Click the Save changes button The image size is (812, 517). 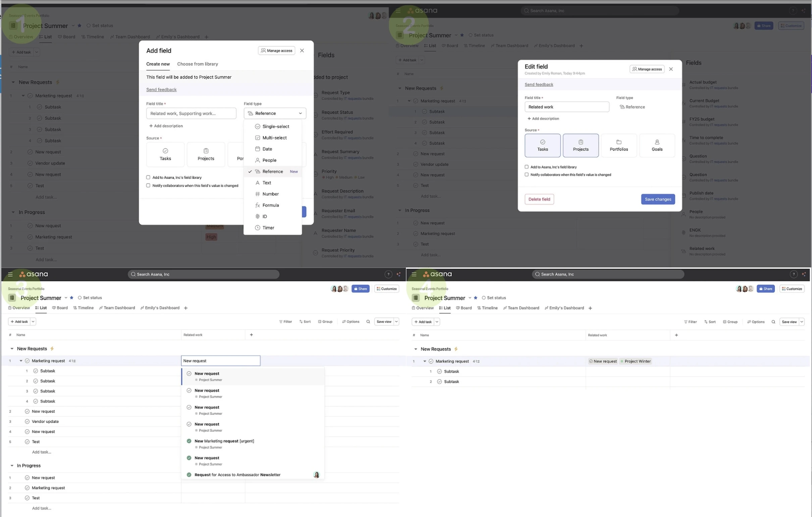pos(658,199)
